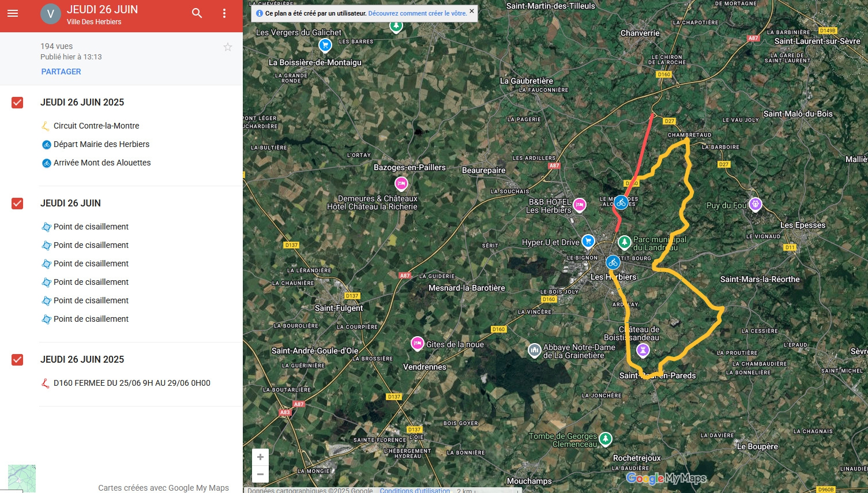Screen dimensions: 868x493
Task: Select the sixth Point de cisaillement
Action: (91, 319)
